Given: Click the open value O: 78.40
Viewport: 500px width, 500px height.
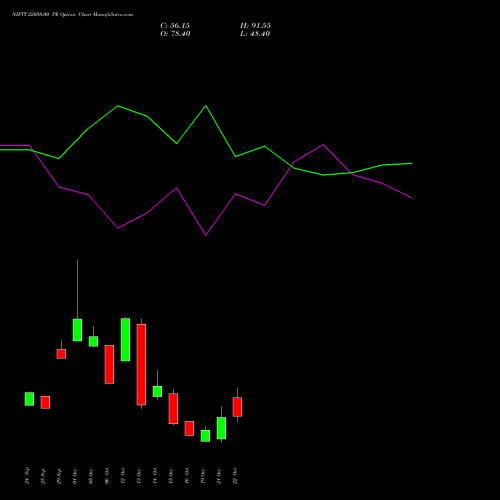Looking at the screenshot, I should tap(175, 34).
